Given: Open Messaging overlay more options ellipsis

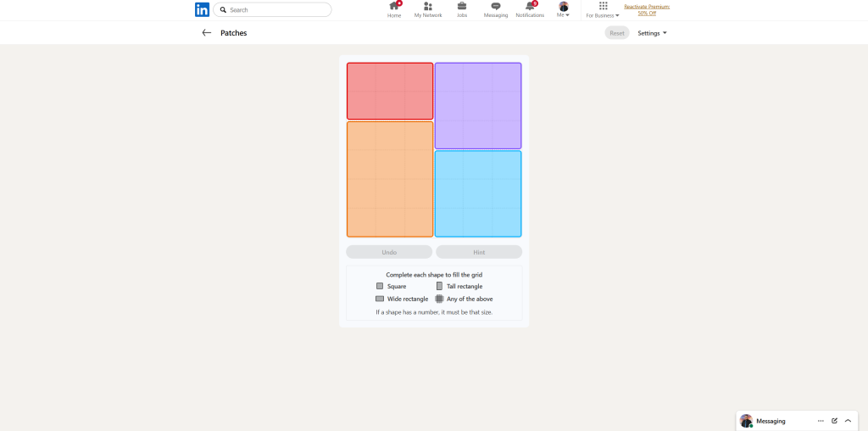Looking at the screenshot, I should tap(821, 421).
